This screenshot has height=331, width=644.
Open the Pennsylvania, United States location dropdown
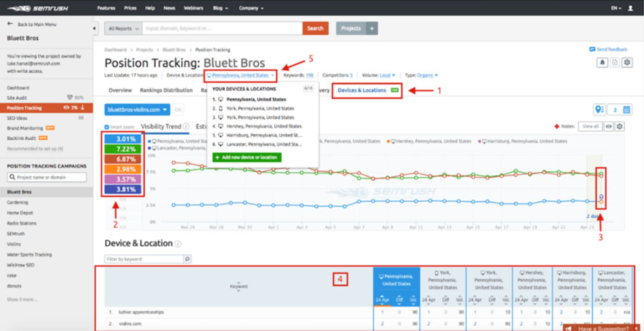pos(240,76)
